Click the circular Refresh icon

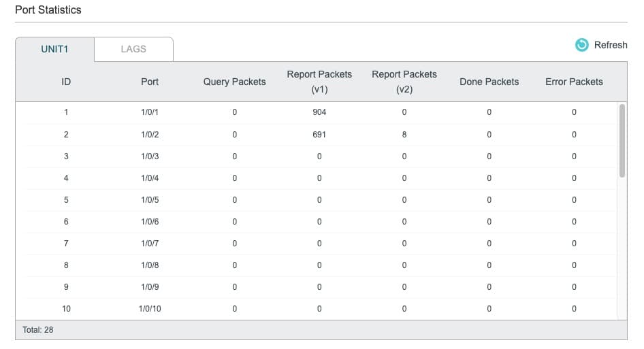[581, 45]
